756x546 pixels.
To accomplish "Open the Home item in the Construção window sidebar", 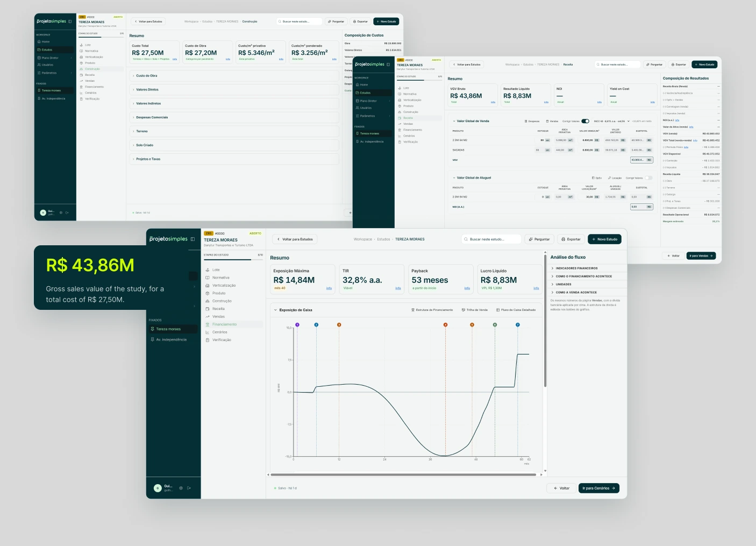I will click(45, 41).
